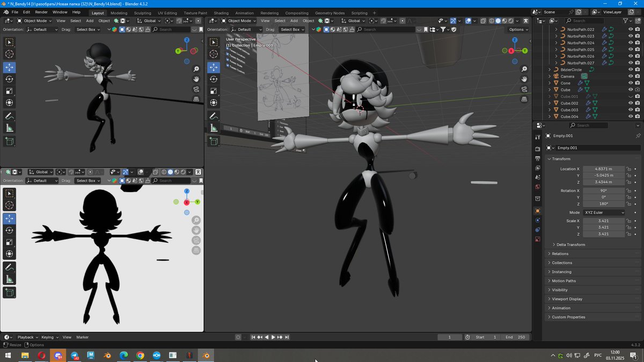
Task: Open the View Layer properties tab
Action: (x=538, y=168)
